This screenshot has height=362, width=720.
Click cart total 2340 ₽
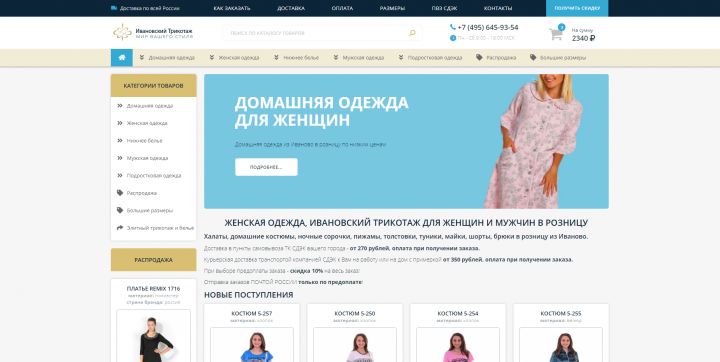583,39
